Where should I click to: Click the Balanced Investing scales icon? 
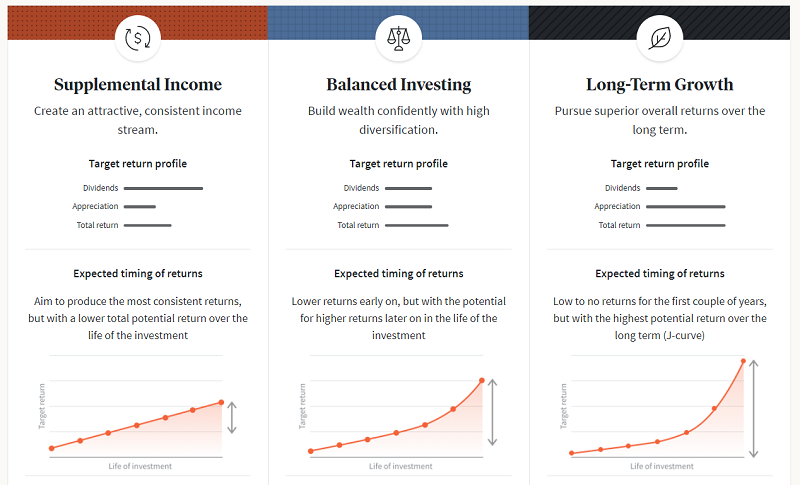point(398,38)
